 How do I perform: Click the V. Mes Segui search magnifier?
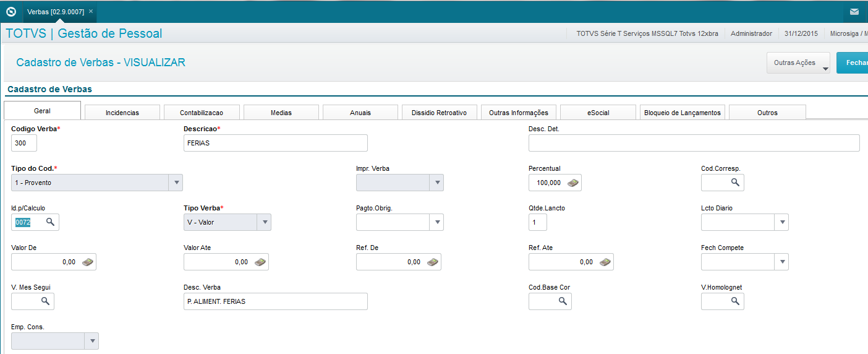[45, 301]
